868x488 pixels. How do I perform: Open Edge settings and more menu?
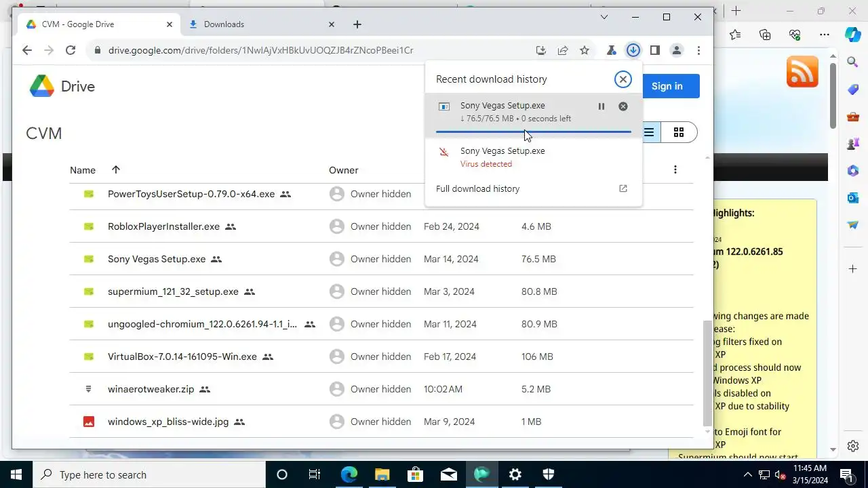click(824, 35)
